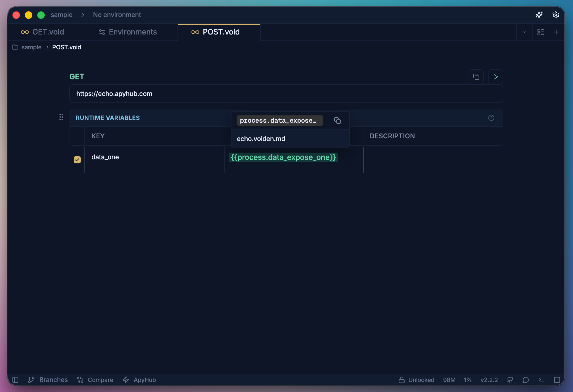This screenshot has width=573, height=392.
Task: Copy process.data_expose variable from tooltip
Action: pos(337,121)
